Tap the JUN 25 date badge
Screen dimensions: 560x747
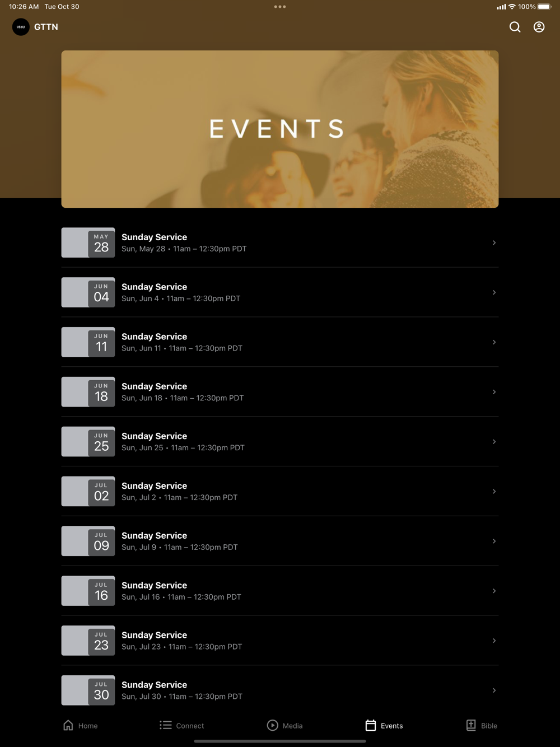point(101,442)
